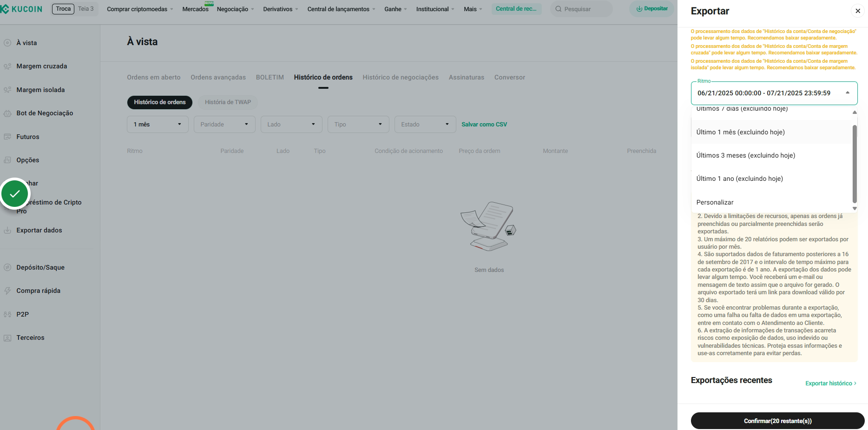The height and width of the screenshot is (430, 868).
Task: Select Último 1 mês (excluindo hoje)
Action: [772, 132]
